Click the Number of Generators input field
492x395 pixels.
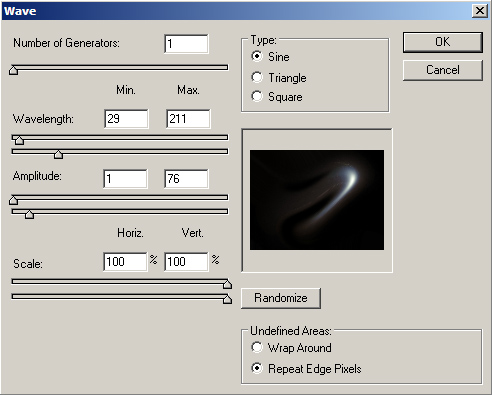coord(186,44)
